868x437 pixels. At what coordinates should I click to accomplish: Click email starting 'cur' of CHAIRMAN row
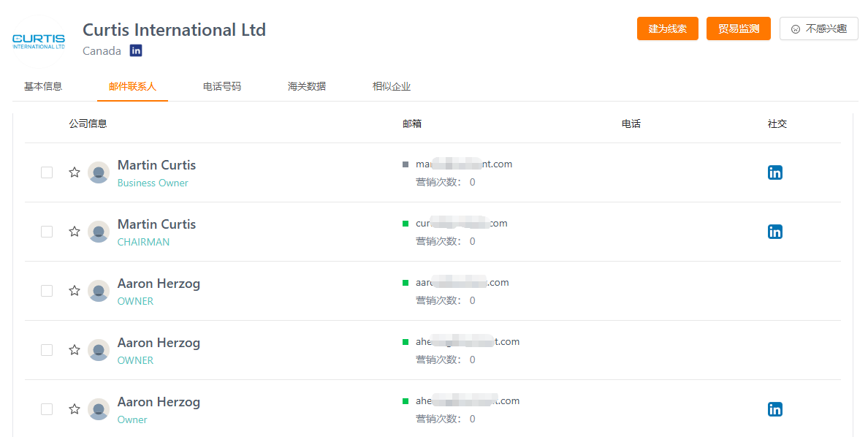(462, 223)
